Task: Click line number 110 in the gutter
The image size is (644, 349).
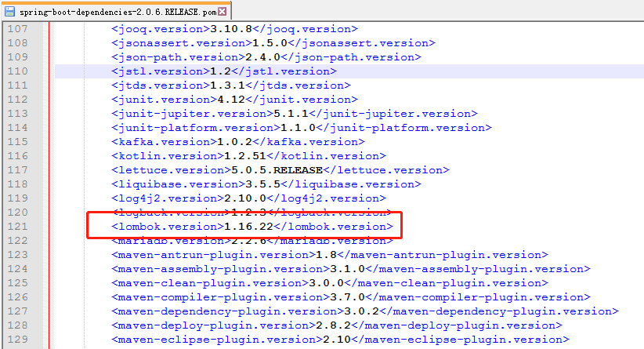Action: [18, 71]
